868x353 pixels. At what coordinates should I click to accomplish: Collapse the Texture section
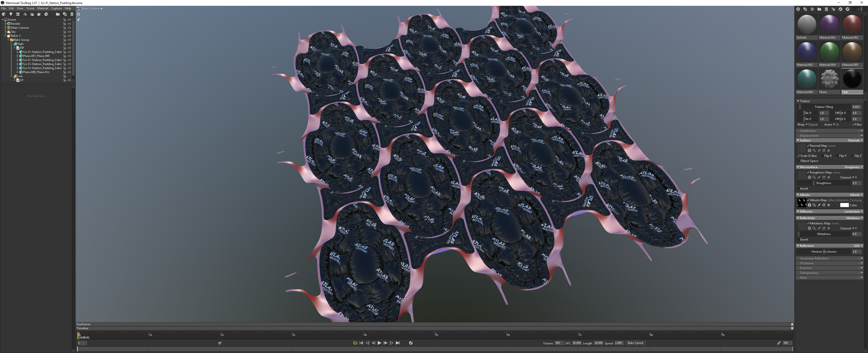coord(798,101)
